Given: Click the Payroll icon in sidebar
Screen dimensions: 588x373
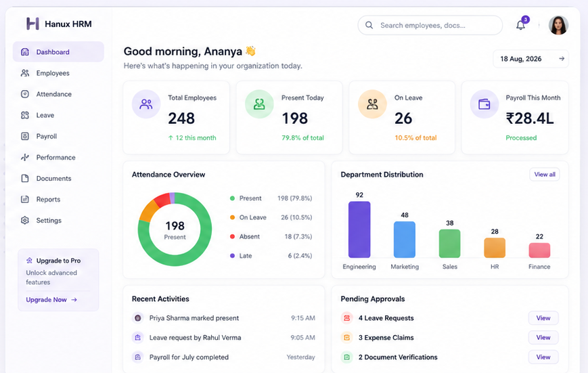Looking at the screenshot, I should 25,136.
